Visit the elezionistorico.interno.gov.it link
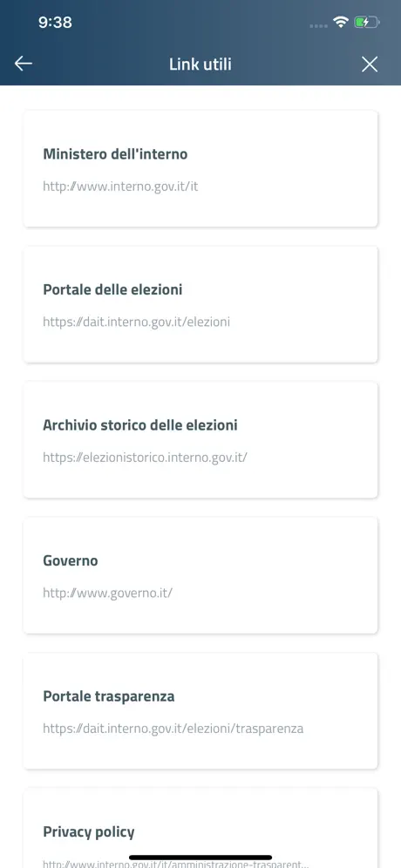The image size is (401, 868). (145, 458)
